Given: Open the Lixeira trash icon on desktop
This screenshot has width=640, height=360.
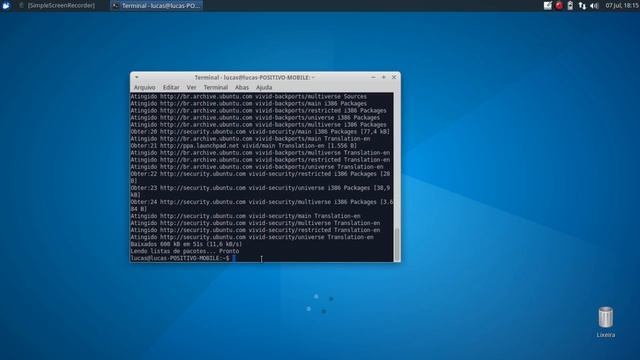Looking at the screenshot, I should [x=606, y=322].
